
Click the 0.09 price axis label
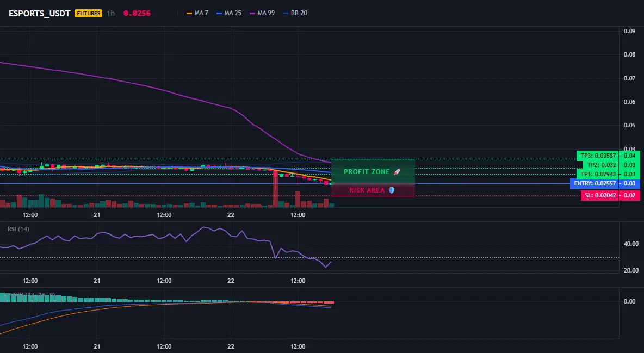(629, 31)
